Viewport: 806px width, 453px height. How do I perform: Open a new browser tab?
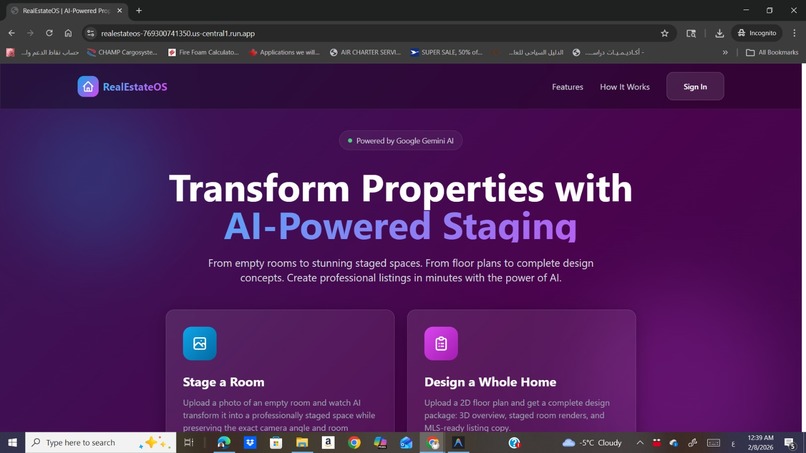[x=139, y=10]
